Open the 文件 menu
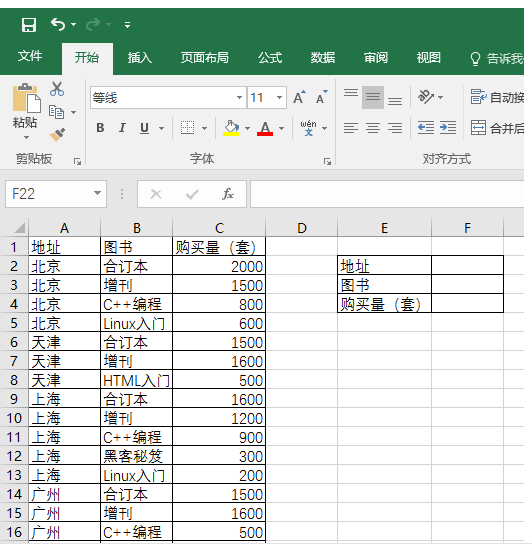The height and width of the screenshot is (544, 532). click(x=30, y=56)
